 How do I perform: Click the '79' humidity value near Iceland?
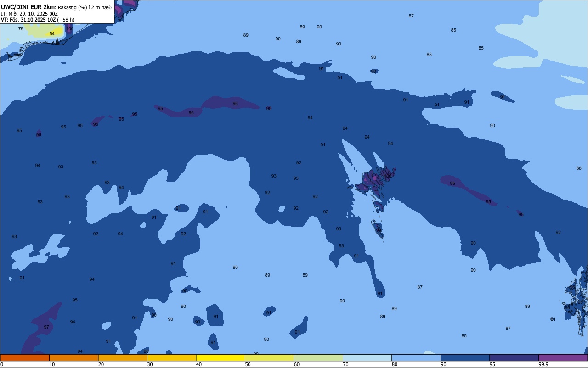click(21, 29)
